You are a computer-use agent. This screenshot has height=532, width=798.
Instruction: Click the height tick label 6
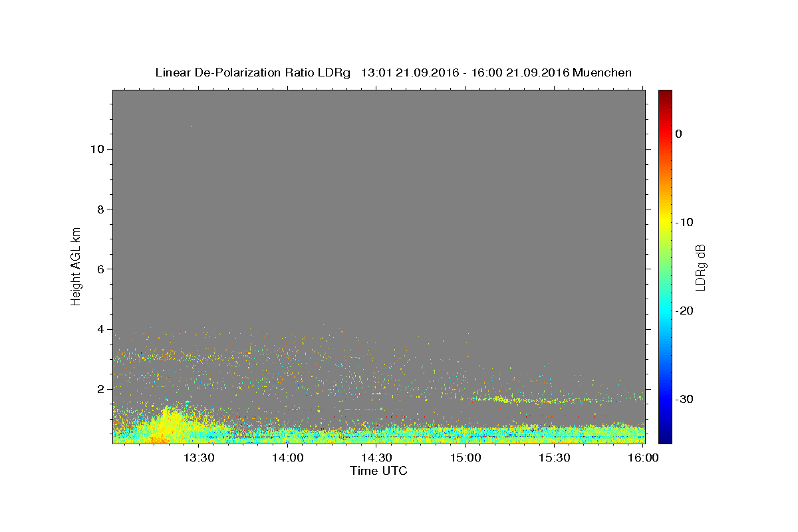click(99, 269)
